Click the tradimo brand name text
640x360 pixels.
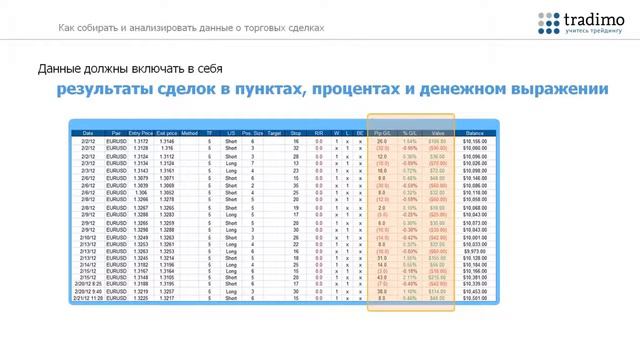(x=594, y=19)
